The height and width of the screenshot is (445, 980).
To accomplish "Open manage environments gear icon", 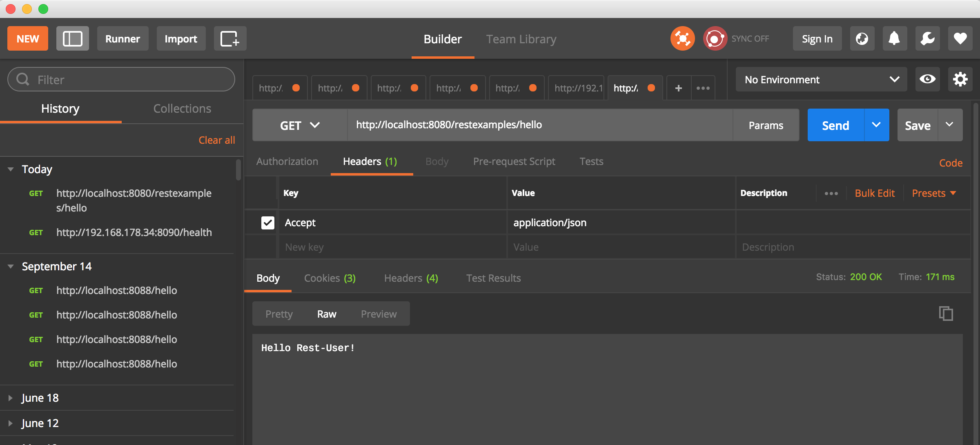I will click(x=960, y=79).
